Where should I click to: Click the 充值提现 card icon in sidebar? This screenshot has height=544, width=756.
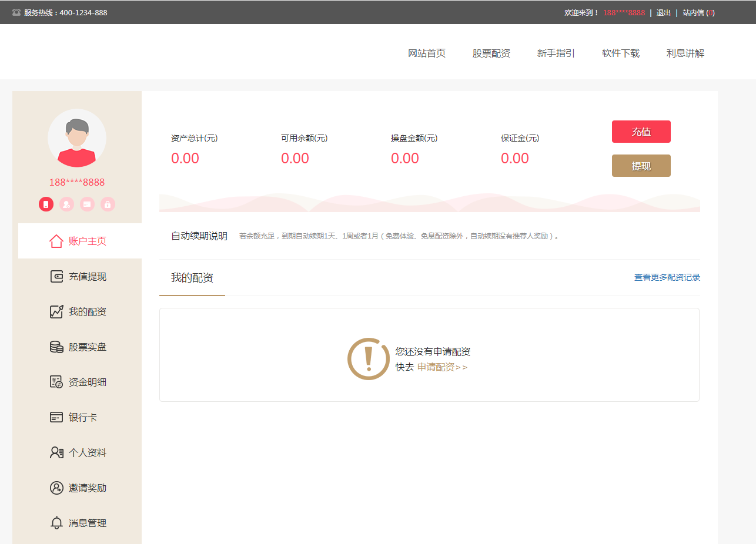[56, 276]
